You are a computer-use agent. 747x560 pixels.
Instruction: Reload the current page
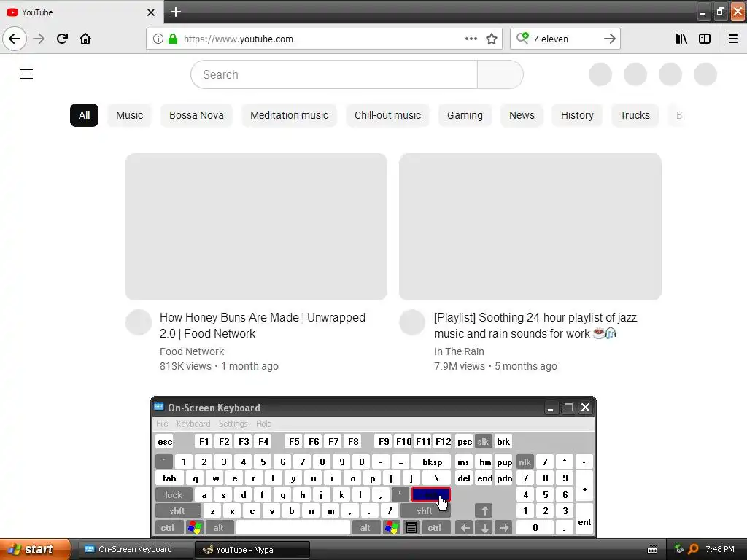tap(62, 39)
